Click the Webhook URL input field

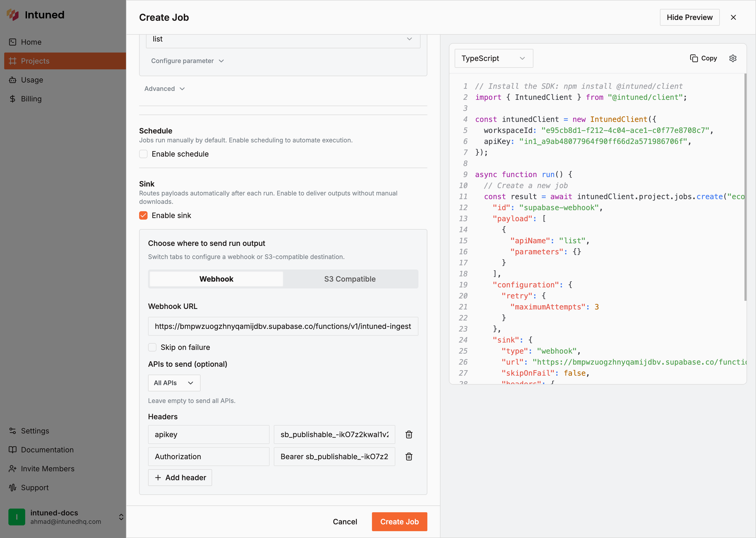[x=283, y=326]
